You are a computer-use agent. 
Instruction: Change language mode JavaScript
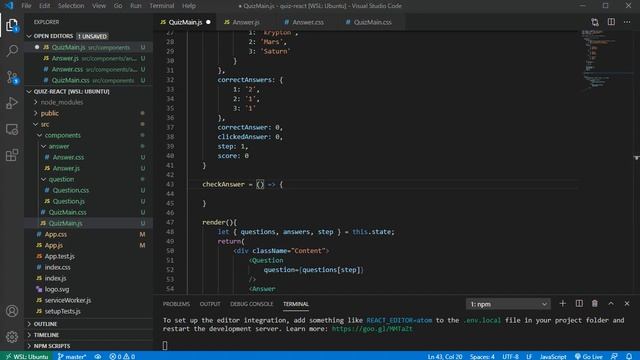553,356
